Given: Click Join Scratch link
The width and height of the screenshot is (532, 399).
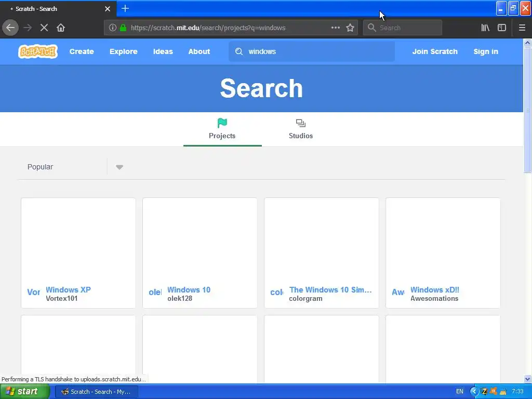Looking at the screenshot, I should [435, 51].
